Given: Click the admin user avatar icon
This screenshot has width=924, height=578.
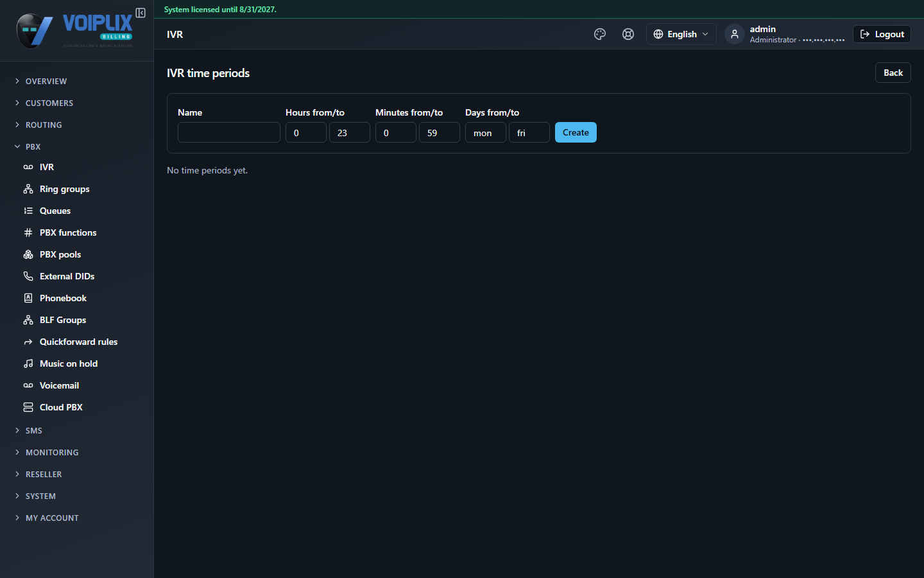Looking at the screenshot, I should [735, 34].
